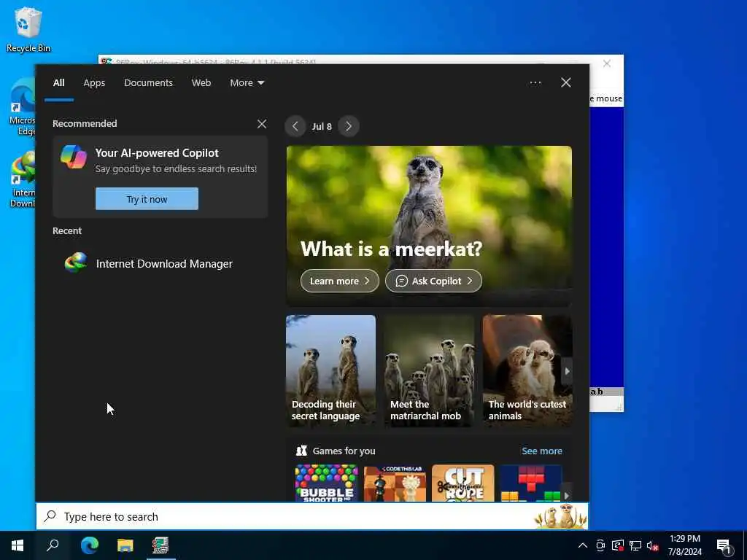Click the Internet Download Manager desktop shortcut

(x=22, y=180)
